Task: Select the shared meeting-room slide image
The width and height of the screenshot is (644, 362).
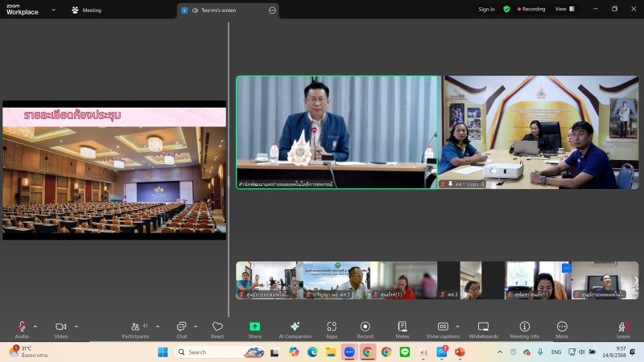Action: pyautogui.click(x=114, y=170)
